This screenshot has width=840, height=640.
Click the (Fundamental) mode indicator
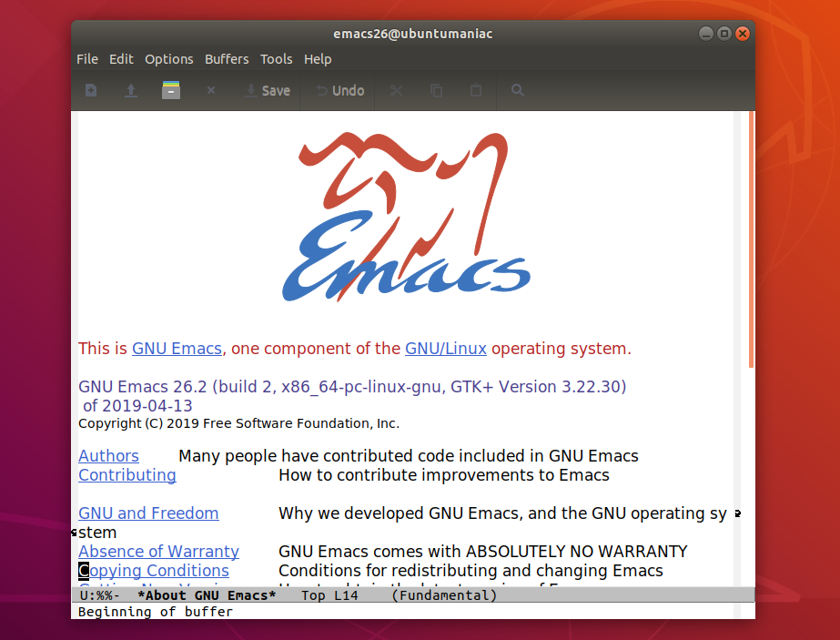pyautogui.click(x=444, y=595)
